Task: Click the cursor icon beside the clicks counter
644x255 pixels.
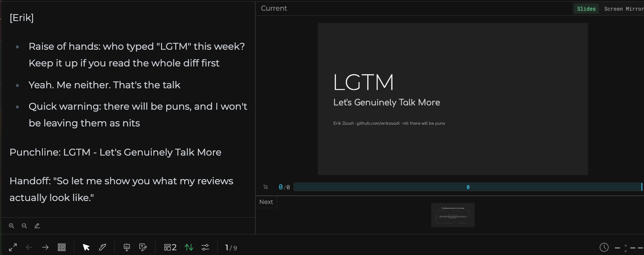Action: click(266, 187)
